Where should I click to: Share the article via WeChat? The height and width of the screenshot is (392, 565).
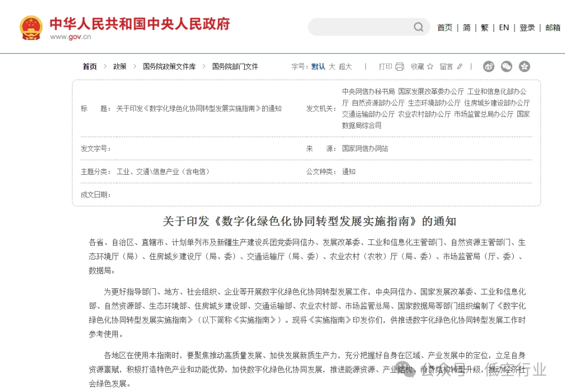coord(506,66)
